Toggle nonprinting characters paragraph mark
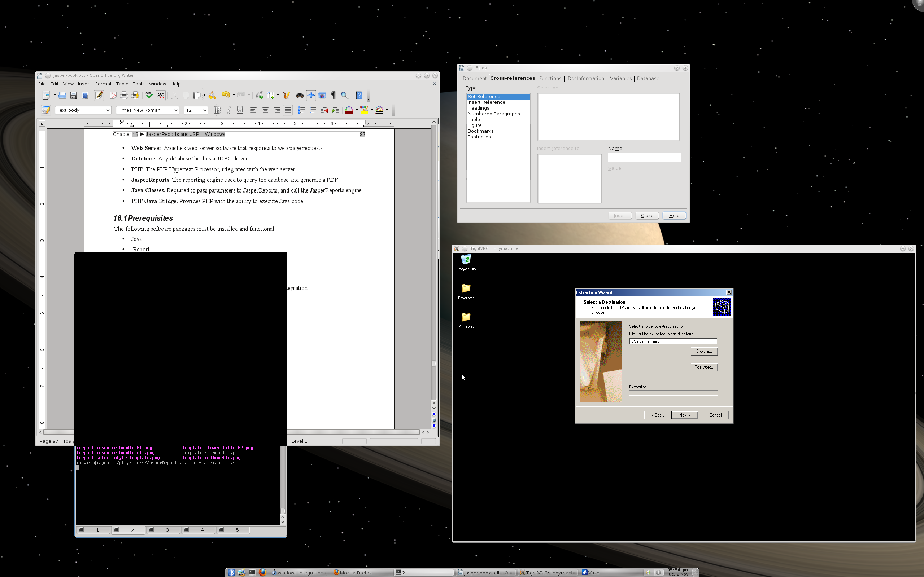The width and height of the screenshot is (924, 577). pos(334,96)
